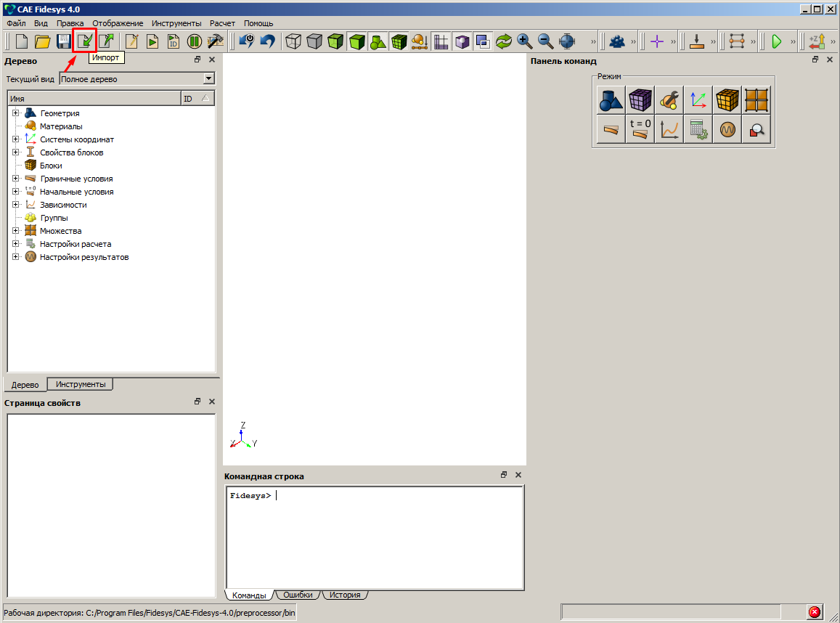
Task: Toggle the purple perspective cube icon
Action: pyautogui.click(x=462, y=41)
